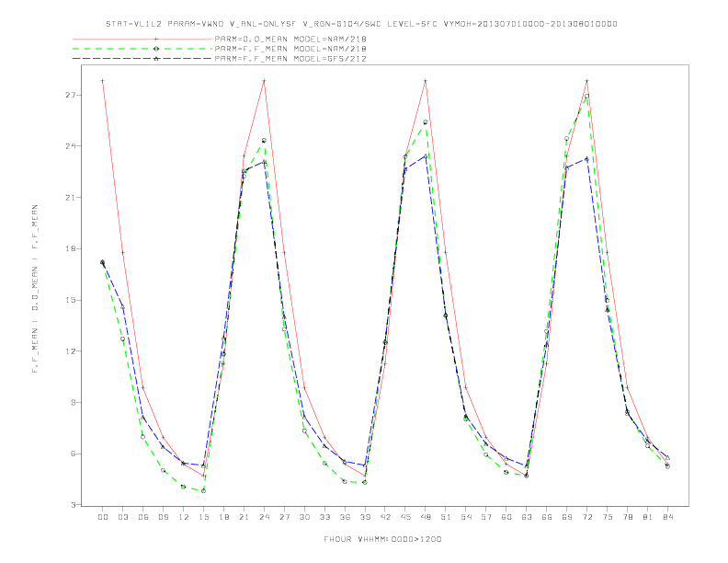Click the chart title beginning STAT=VL1L2
This screenshot has height=563, width=728.
361,24
